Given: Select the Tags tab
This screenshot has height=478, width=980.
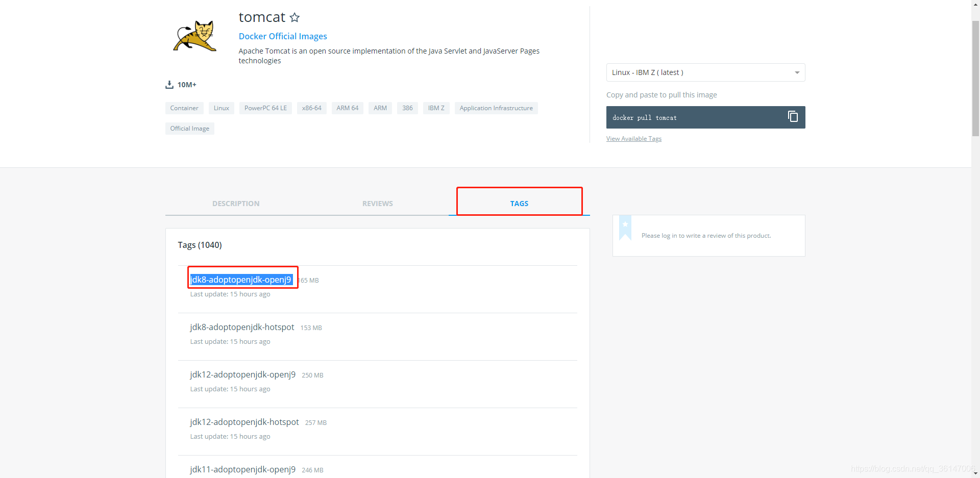Looking at the screenshot, I should coord(519,204).
